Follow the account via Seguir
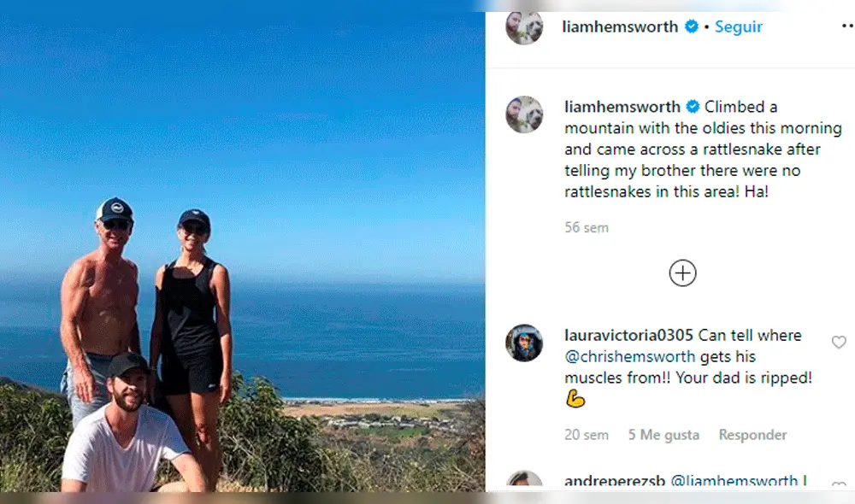The image size is (855, 504). coord(739,26)
